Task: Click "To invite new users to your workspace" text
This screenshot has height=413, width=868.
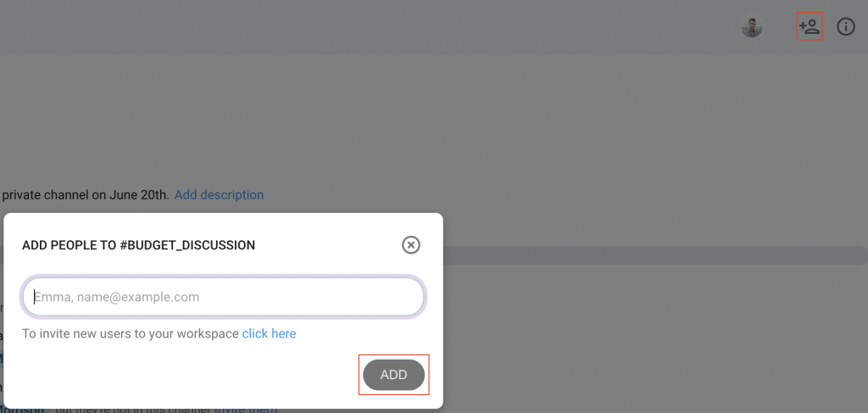Action: (x=131, y=334)
